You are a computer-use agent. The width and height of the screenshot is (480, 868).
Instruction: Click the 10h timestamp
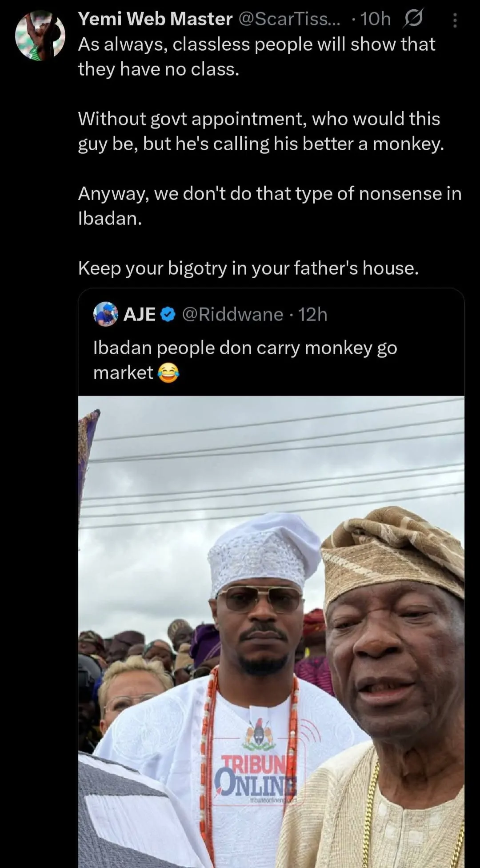click(375, 19)
